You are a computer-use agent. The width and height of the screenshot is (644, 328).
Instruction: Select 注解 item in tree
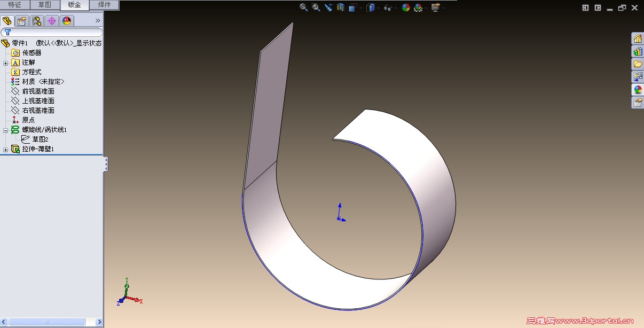click(x=28, y=63)
